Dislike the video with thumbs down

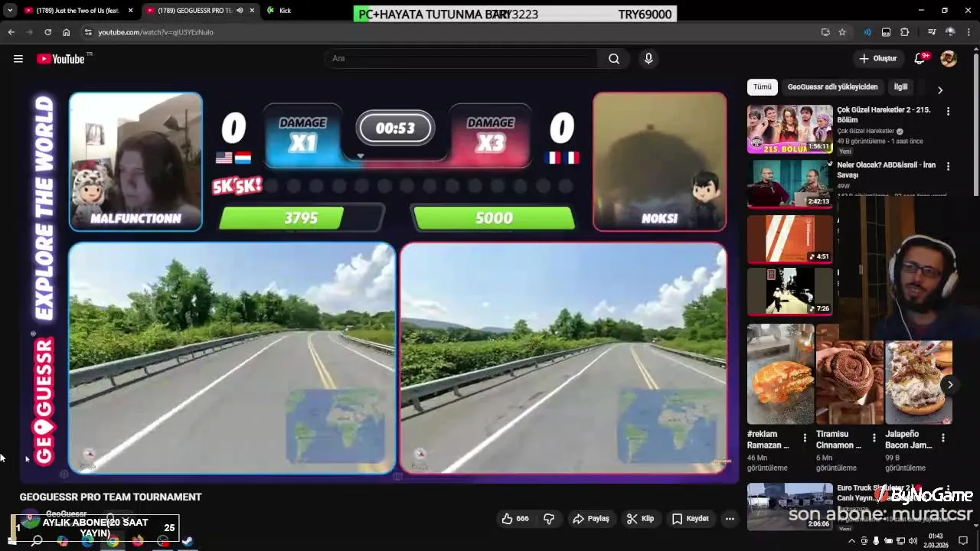point(549,519)
